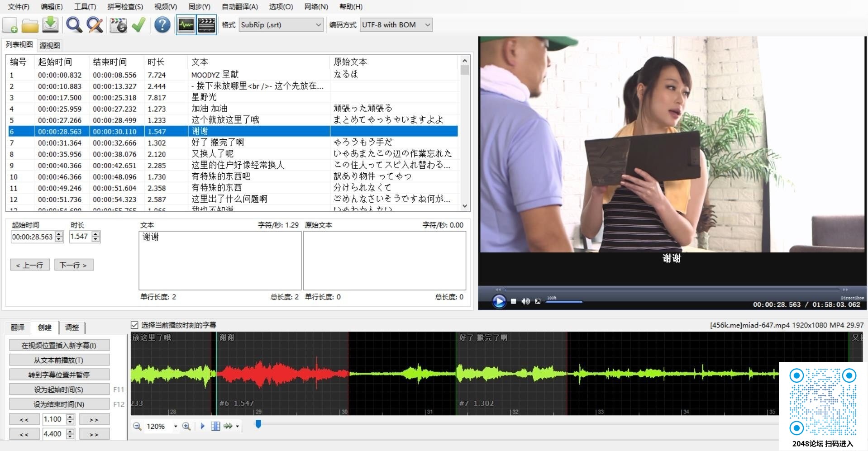Open the blue Help question-mark icon
The width and height of the screenshot is (868, 451).
[x=162, y=25]
